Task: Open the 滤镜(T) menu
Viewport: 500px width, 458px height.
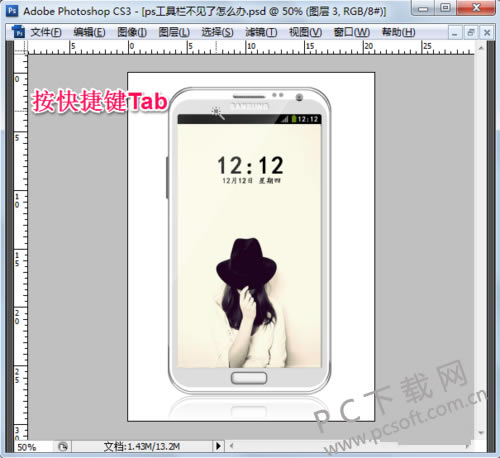Action: [261, 32]
